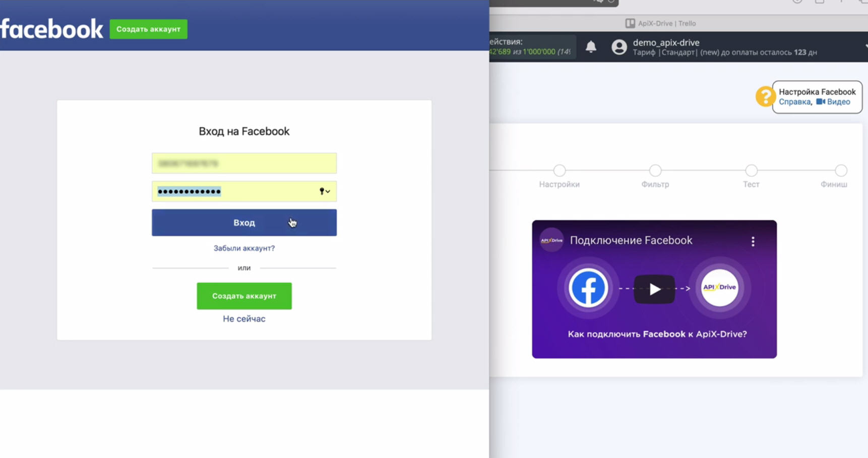The image size is (868, 458).
Task: Focus the blurred phone number login field
Action: [244, 163]
